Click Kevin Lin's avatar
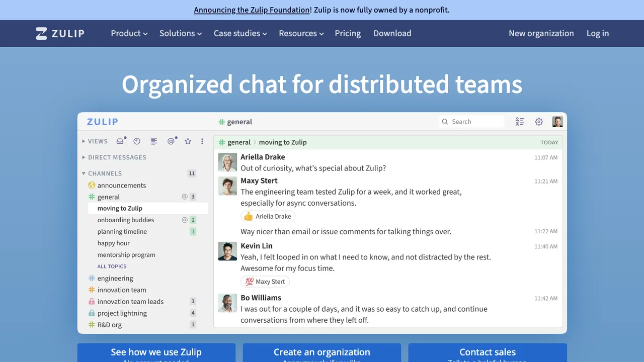644x362 pixels. (x=227, y=251)
